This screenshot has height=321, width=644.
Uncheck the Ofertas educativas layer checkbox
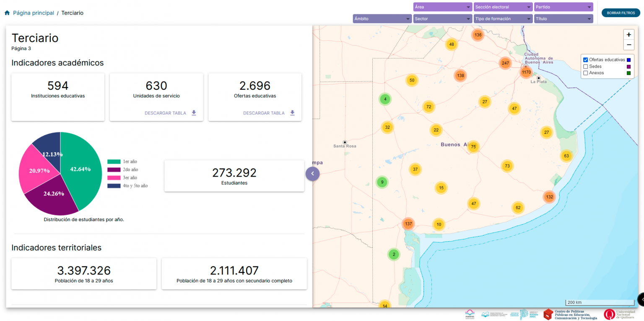(586, 60)
